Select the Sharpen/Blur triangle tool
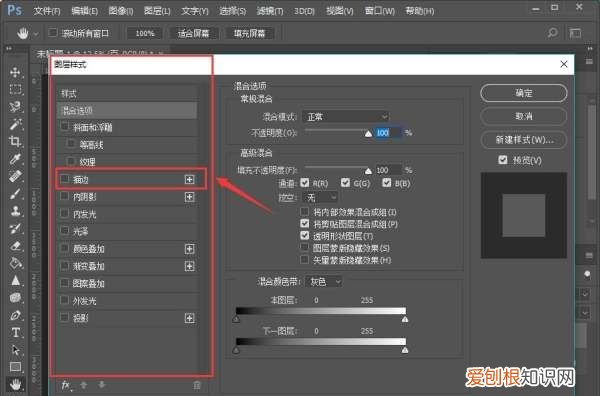This screenshot has width=600, height=396. tap(15, 280)
